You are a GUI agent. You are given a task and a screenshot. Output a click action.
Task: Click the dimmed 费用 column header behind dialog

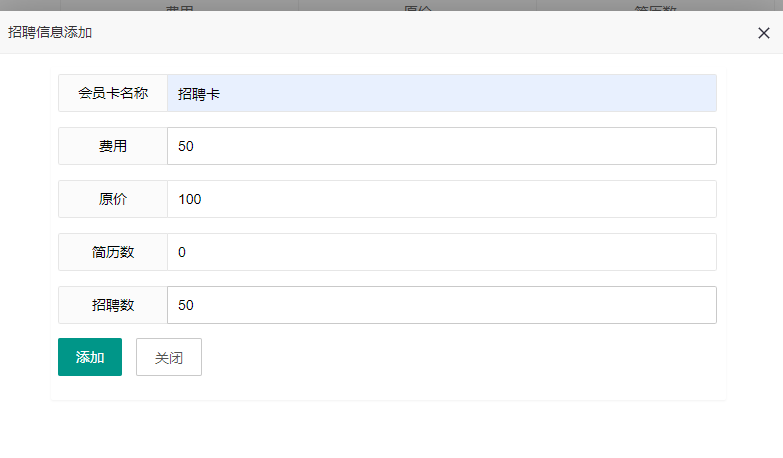pyautogui.click(x=180, y=7)
